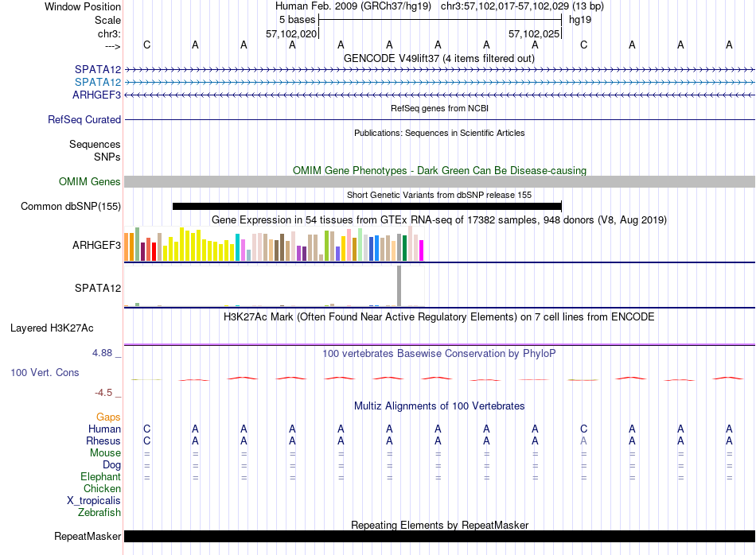756x555 pixels.
Task: Click the Common dbSNP(155) label
Action: coord(70,206)
